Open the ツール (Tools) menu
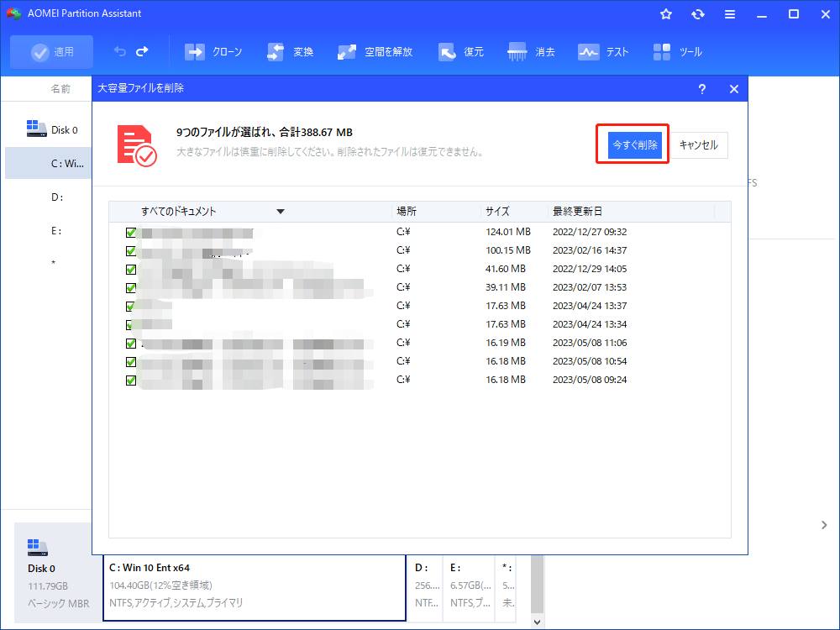Image resolution: width=840 pixels, height=630 pixels. point(677,52)
